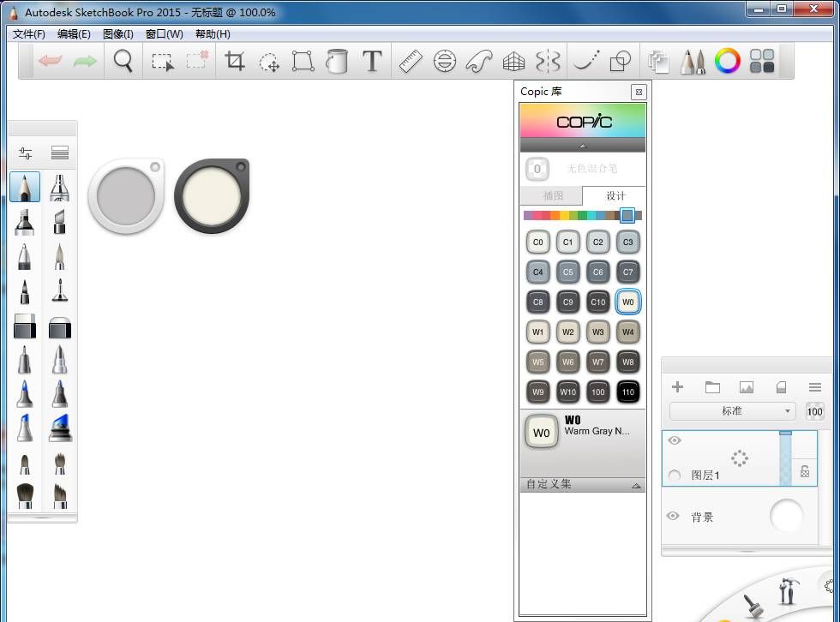Open brush properties sliders icon

coord(25,153)
